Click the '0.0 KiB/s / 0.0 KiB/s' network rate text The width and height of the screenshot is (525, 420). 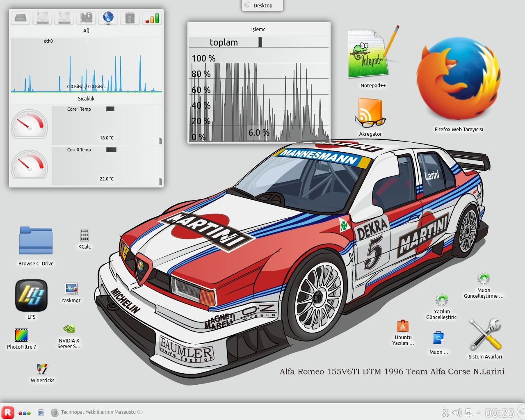pyautogui.click(x=86, y=87)
